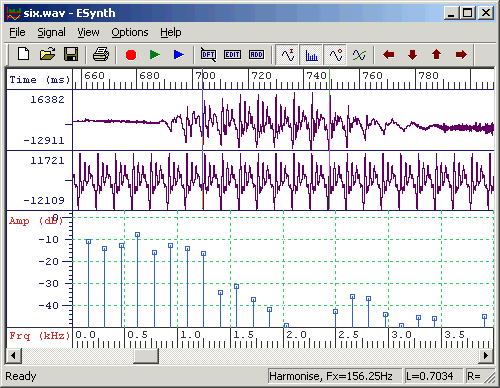
Task: Click the green dual-waveform compare icon
Action: coord(359,54)
